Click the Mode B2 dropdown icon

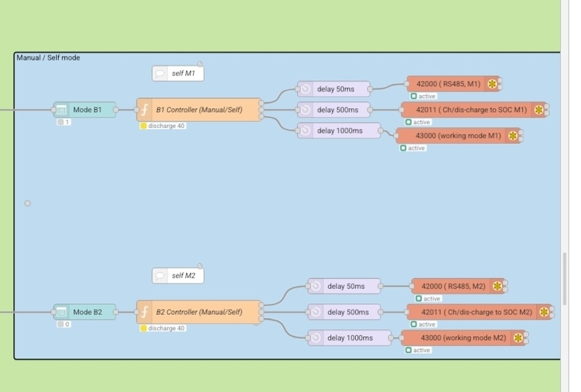[x=61, y=312]
